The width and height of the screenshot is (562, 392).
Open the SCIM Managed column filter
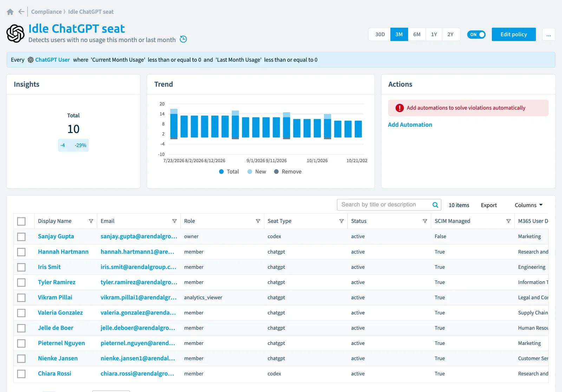[508, 221]
